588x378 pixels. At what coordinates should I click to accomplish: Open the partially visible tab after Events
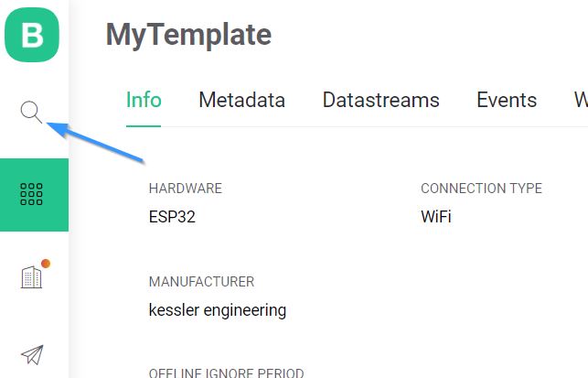(x=581, y=100)
